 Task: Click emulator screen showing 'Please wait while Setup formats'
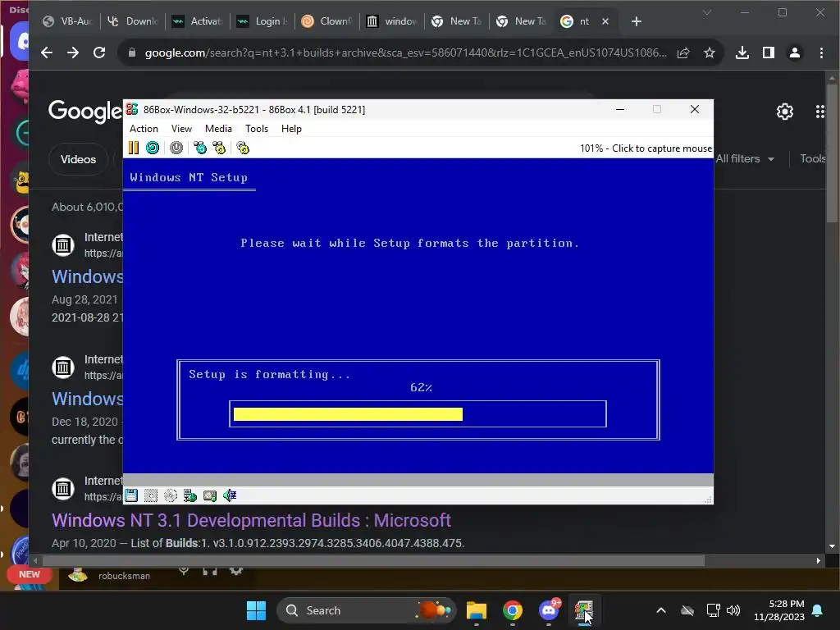click(418, 316)
